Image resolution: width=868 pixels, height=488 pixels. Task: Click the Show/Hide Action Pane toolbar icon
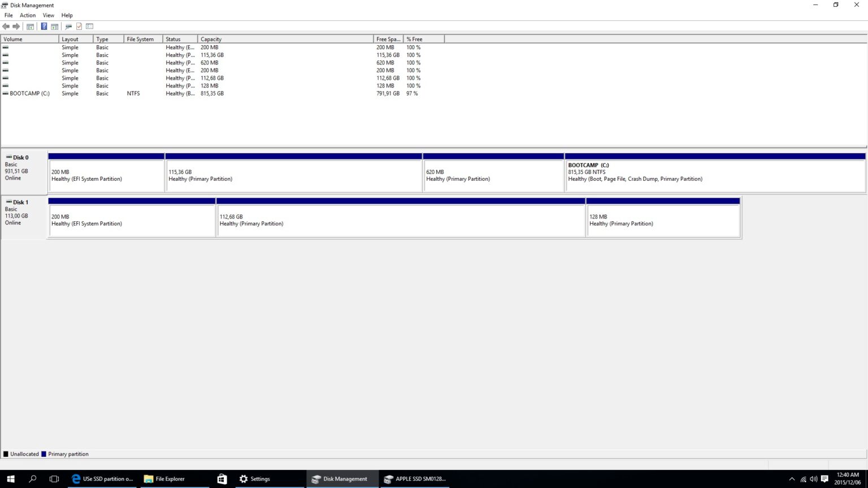[54, 26]
